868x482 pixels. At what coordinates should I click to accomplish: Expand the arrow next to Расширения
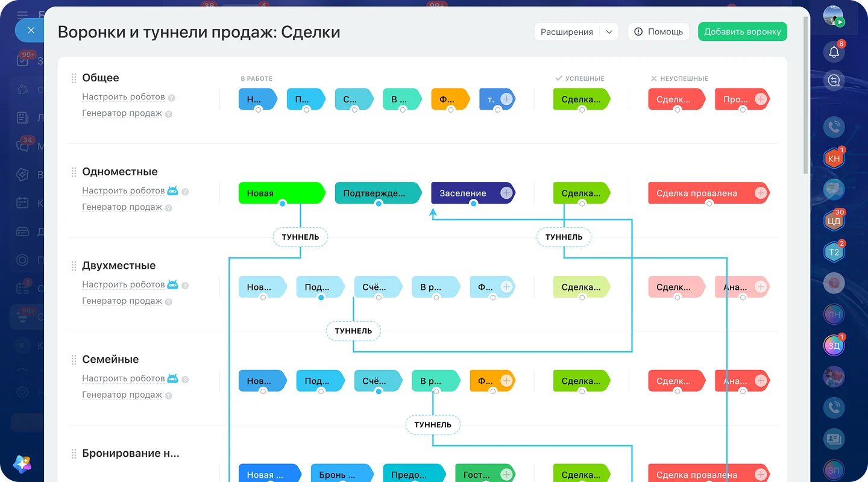(609, 32)
